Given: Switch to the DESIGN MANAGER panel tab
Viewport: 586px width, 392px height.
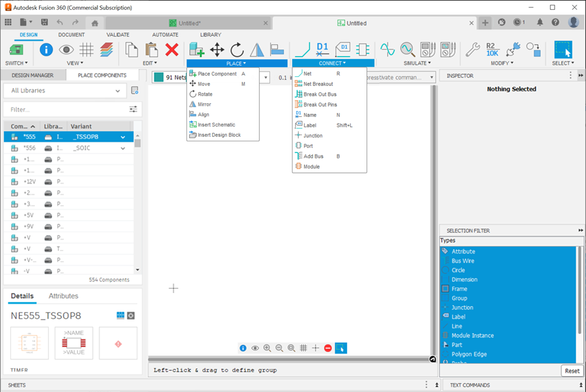Looking at the screenshot, I should coord(33,75).
